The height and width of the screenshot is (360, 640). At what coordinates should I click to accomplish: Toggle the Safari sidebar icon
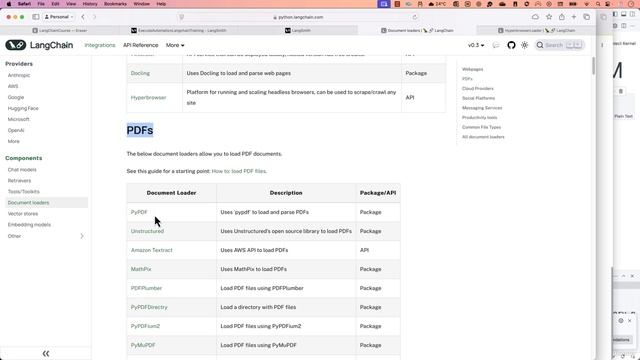coord(36,17)
